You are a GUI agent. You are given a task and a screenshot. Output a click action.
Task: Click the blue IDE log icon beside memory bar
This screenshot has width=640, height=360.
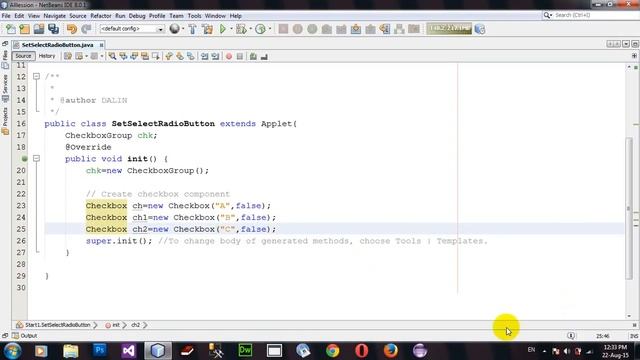click(x=480, y=29)
